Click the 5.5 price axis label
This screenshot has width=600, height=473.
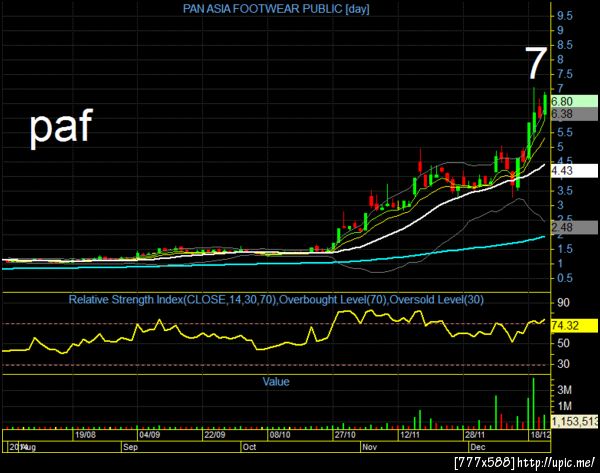(x=565, y=132)
